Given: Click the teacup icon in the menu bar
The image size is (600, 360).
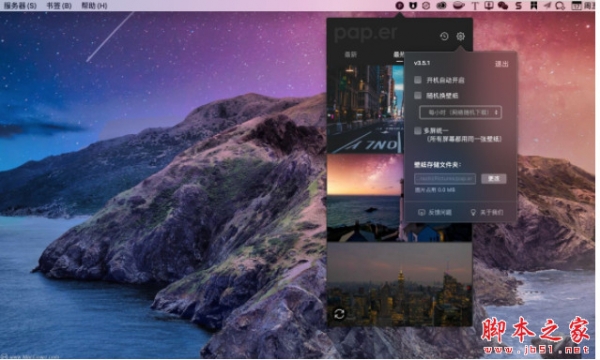Looking at the screenshot, I should tap(458, 5).
